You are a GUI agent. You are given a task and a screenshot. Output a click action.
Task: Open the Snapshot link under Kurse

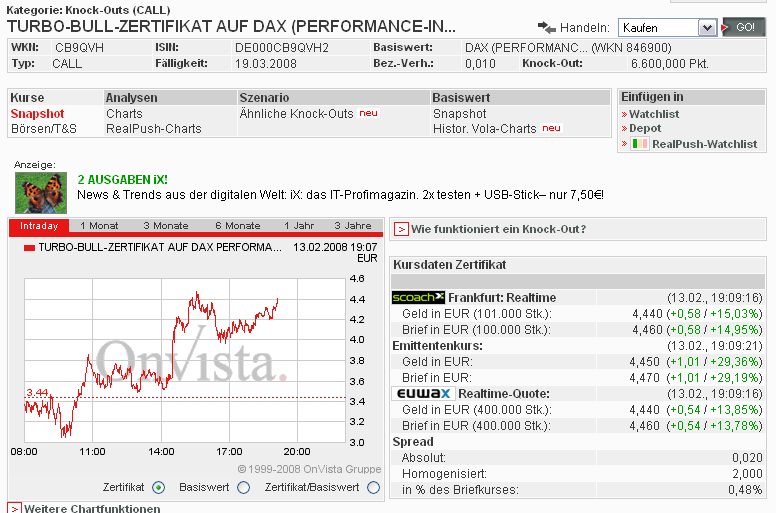(37, 114)
